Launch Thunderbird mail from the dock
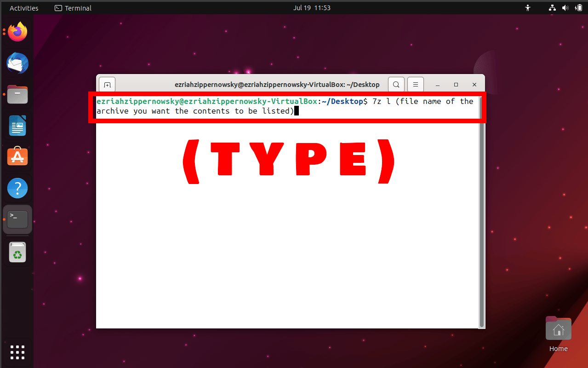The height and width of the screenshot is (368, 588). (17, 63)
